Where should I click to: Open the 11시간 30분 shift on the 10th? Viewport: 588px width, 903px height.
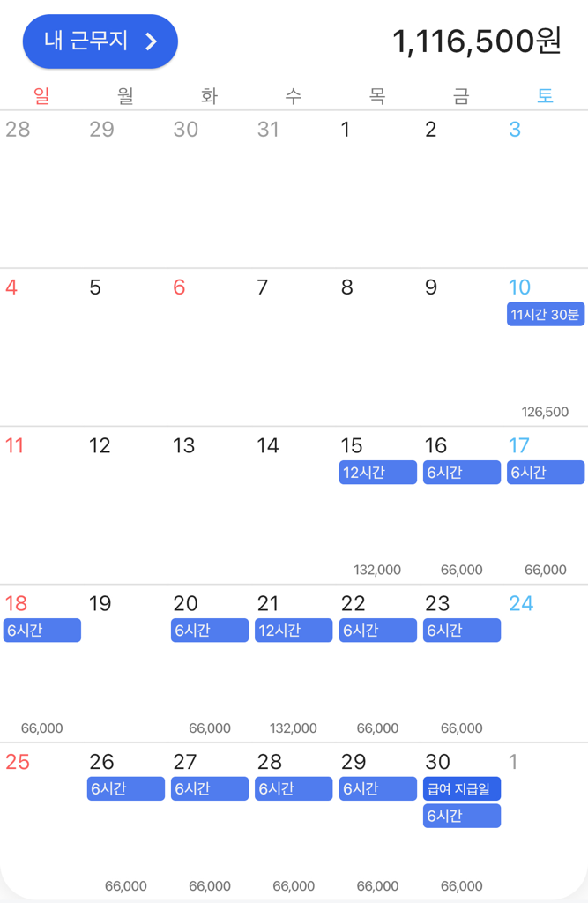(x=546, y=315)
